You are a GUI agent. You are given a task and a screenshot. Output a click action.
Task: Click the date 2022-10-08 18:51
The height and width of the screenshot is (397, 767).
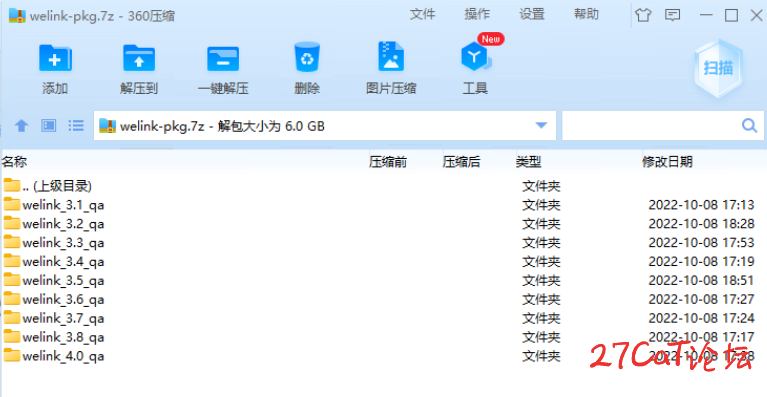click(701, 280)
